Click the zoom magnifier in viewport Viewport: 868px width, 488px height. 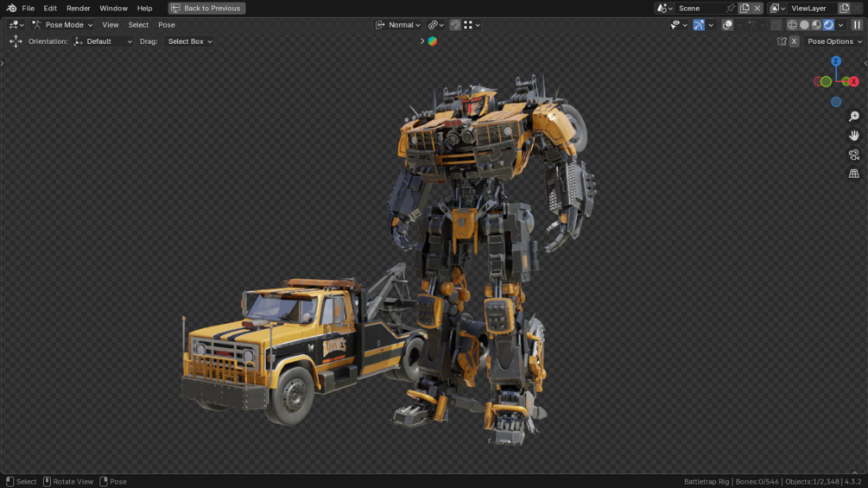pyautogui.click(x=854, y=117)
